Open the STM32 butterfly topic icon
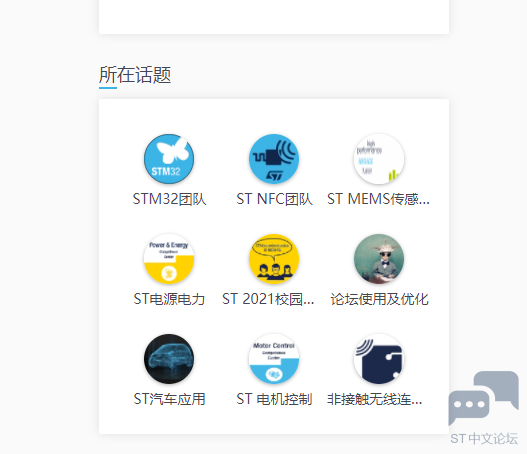 click(169, 159)
